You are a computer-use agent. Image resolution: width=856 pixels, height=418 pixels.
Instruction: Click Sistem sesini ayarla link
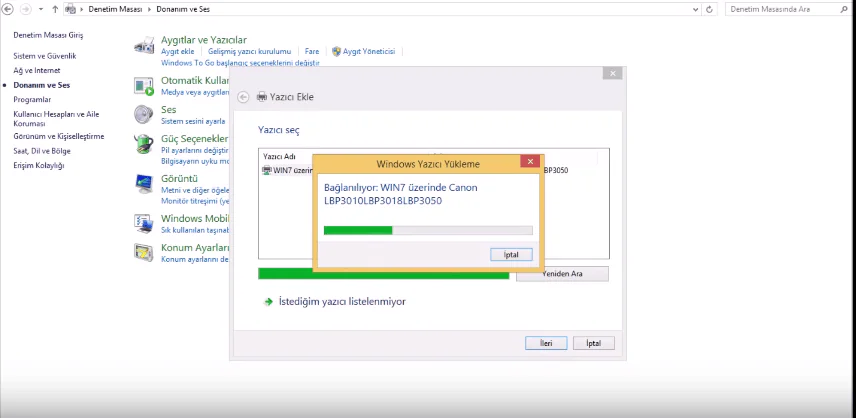click(193, 121)
